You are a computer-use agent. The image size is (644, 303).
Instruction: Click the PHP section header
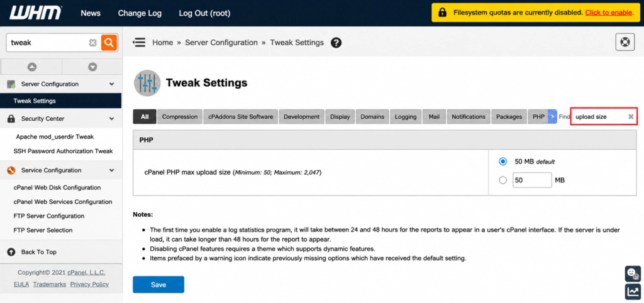click(x=385, y=140)
